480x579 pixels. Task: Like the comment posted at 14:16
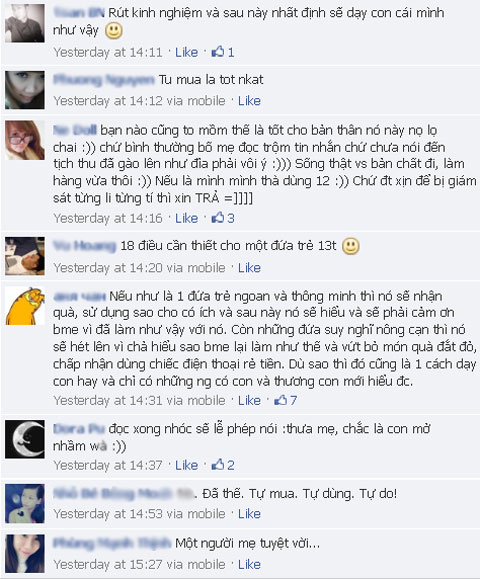coord(186,218)
